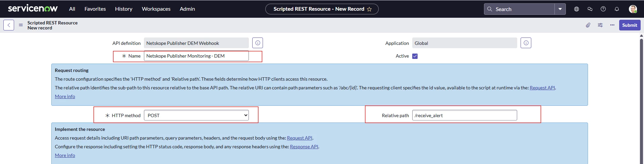Image resolution: width=644 pixels, height=164 pixels.
Task: Open More info link under Request routing
Action: tap(65, 96)
